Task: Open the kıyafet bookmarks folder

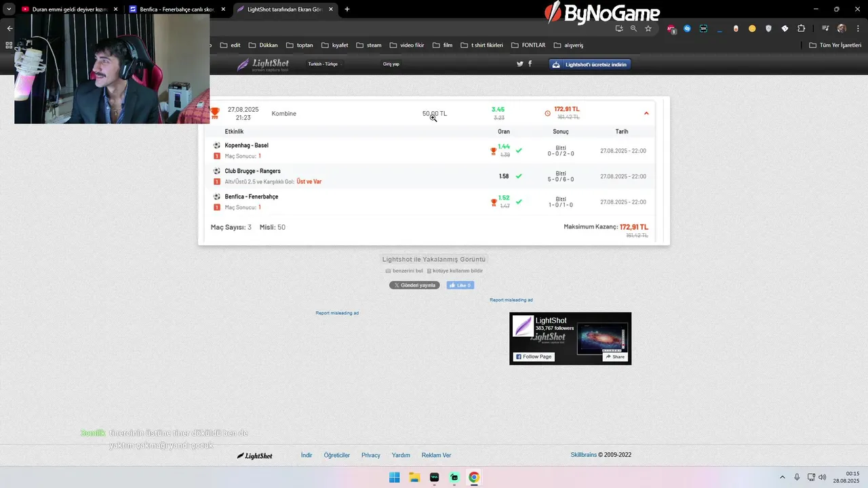Action: [x=334, y=45]
